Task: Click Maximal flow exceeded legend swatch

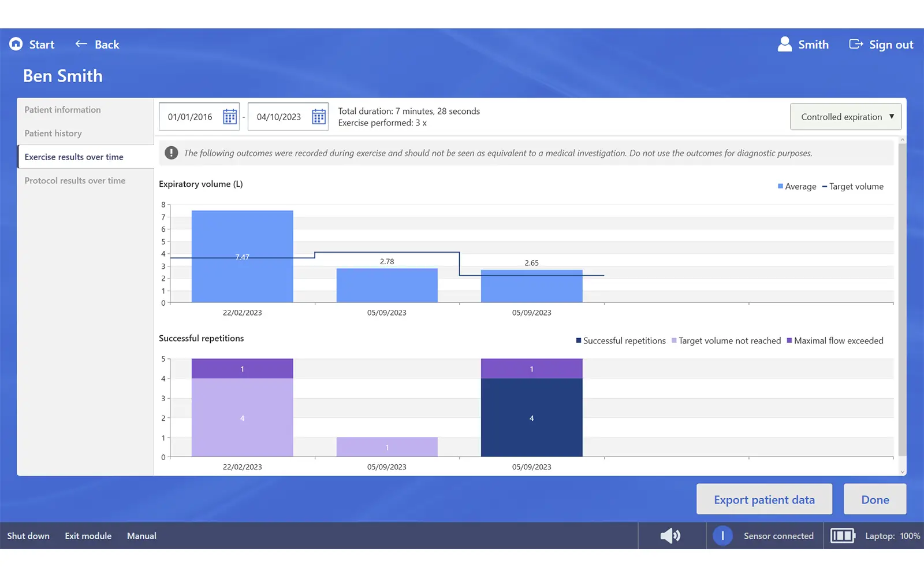Action: 789,340
